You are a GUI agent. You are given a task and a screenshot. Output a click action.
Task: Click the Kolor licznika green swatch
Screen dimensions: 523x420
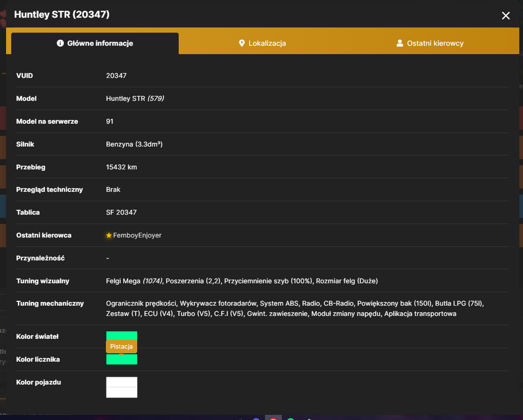click(x=122, y=360)
